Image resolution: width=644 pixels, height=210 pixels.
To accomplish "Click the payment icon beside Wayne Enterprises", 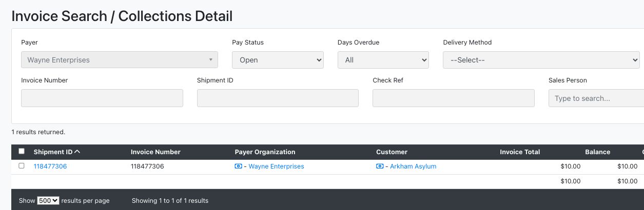I will (238, 166).
